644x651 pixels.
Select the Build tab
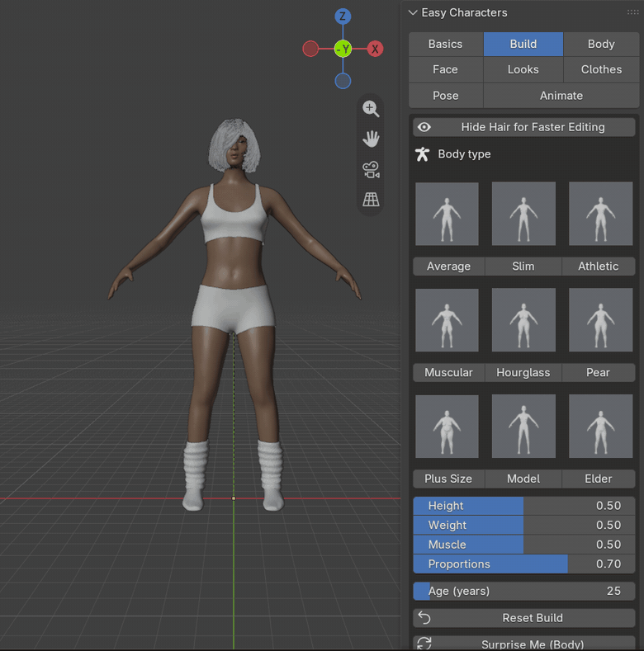pyautogui.click(x=523, y=44)
